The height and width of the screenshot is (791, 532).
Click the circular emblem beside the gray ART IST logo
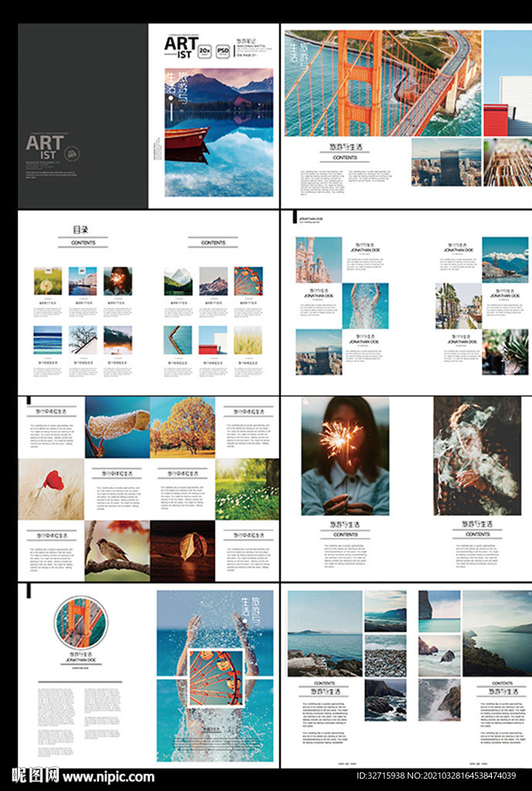pos(73,153)
